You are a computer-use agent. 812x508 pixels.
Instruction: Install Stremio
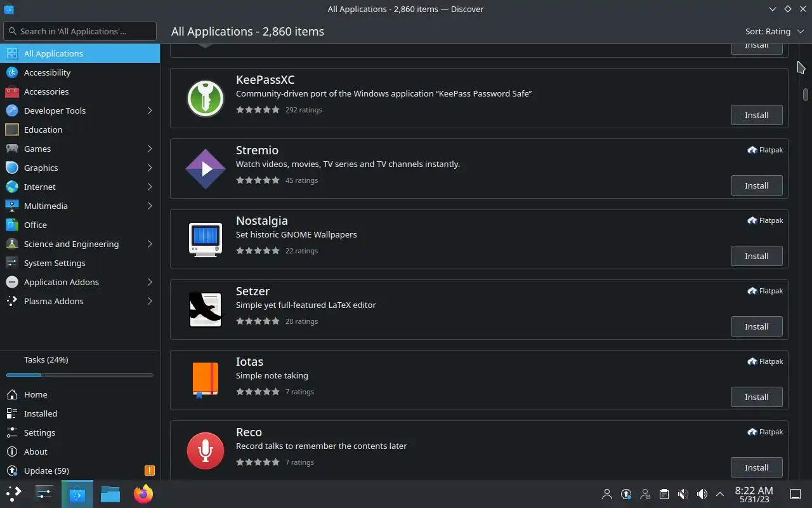point(756,185)
